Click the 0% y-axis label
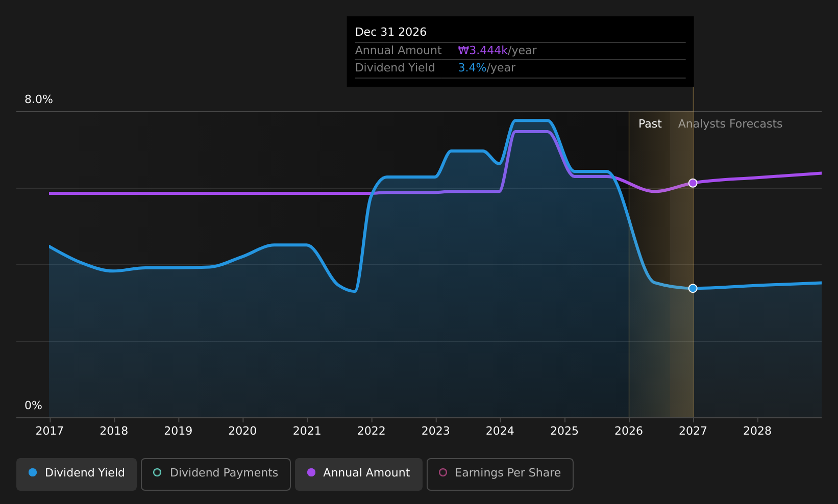Screen dimensions: 838x504 pos(33,406)
